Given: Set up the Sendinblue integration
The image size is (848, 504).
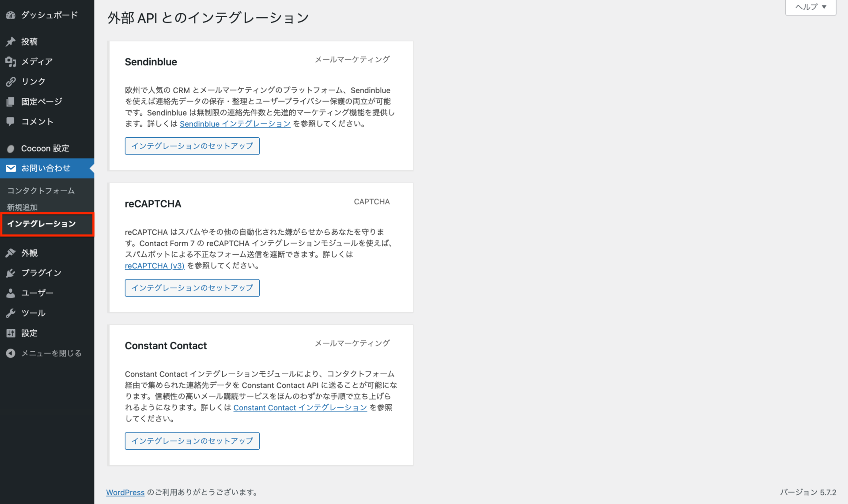Looking at the screenshot, I should click(192, 146).
